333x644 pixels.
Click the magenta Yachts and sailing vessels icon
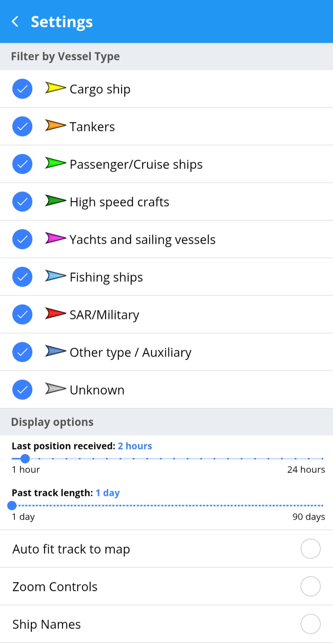[55, 238]
